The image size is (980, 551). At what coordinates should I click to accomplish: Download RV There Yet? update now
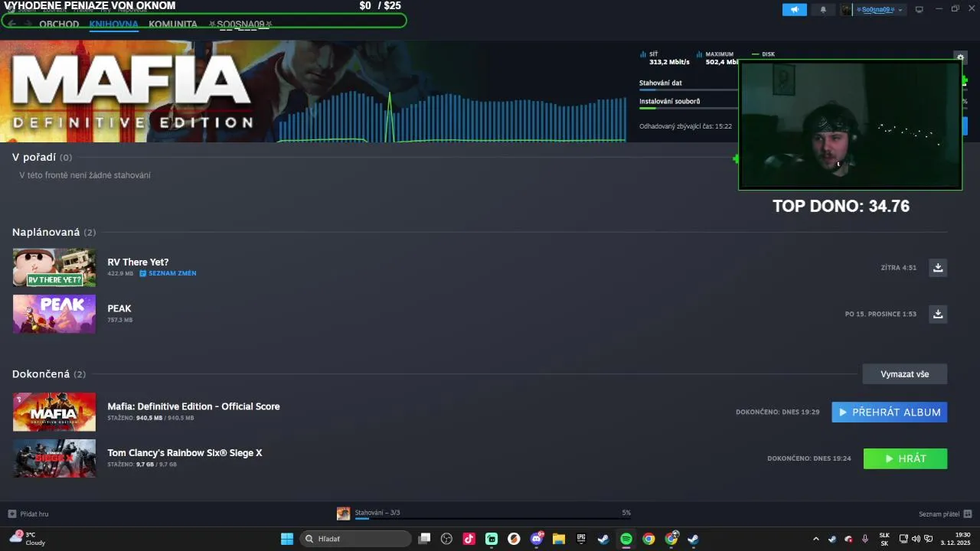[938, 268]
